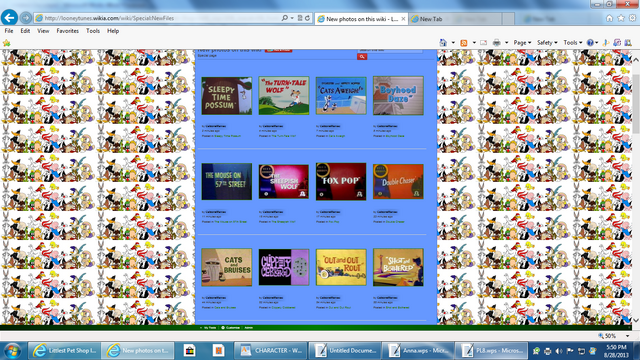Click the address bar search magnifier icon
640x360 pixels.
(x=284, y=18)
